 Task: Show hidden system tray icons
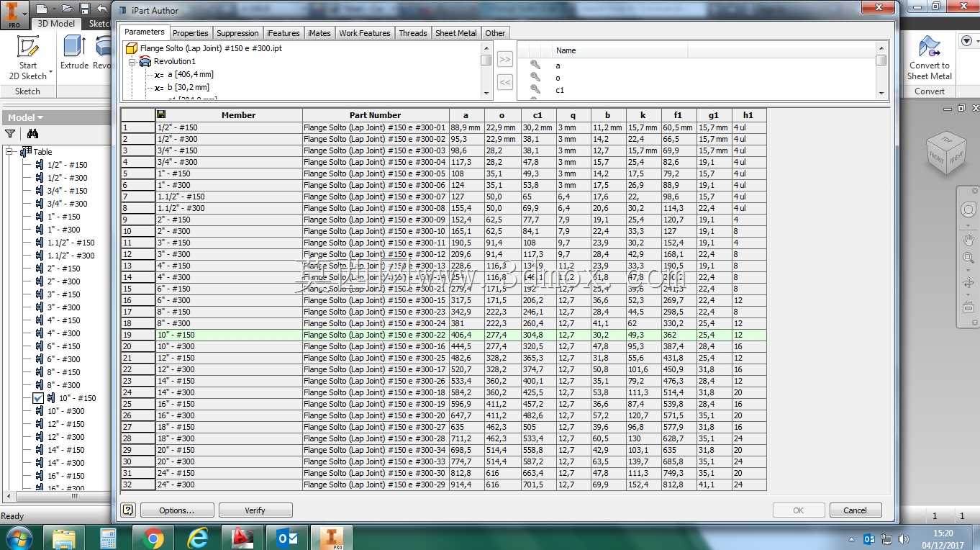(x=852, y=538)
